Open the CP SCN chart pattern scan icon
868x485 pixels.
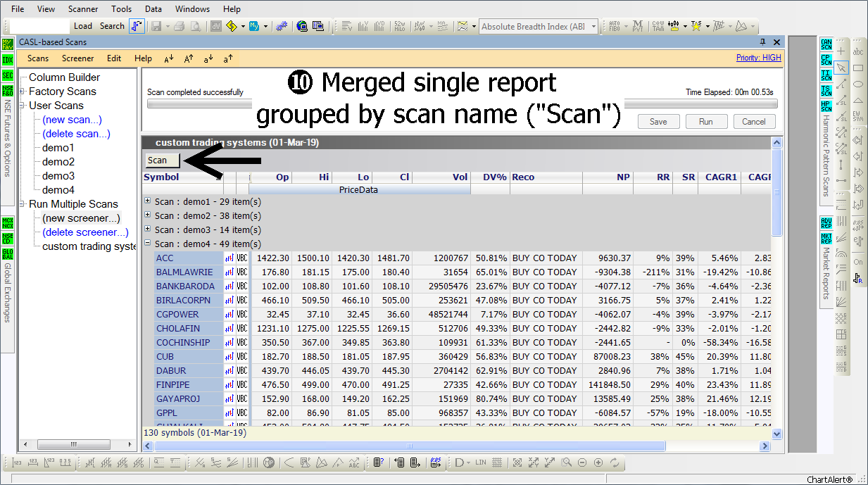pyautogui.click(x=826, y=60)
